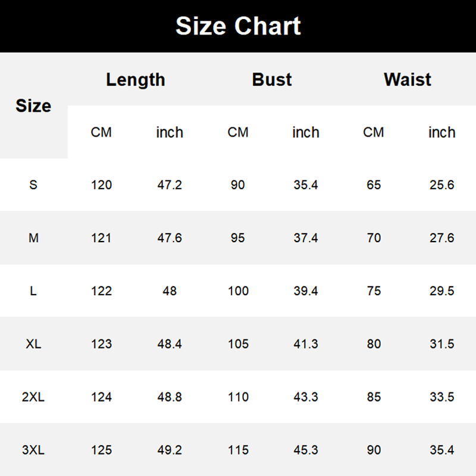Click the 27.6 inch waist value

pos(442,238)
